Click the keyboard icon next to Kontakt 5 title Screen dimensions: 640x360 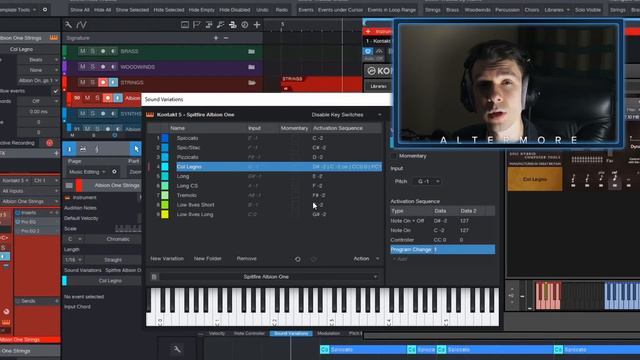tap(150, 115)
